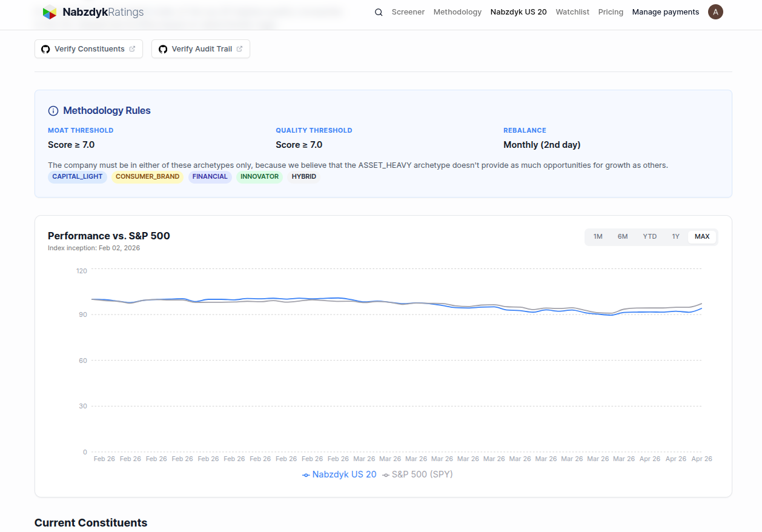Screen dimensions: 762x532
Task: Click the 90 y-axis label
Action: 83,314
